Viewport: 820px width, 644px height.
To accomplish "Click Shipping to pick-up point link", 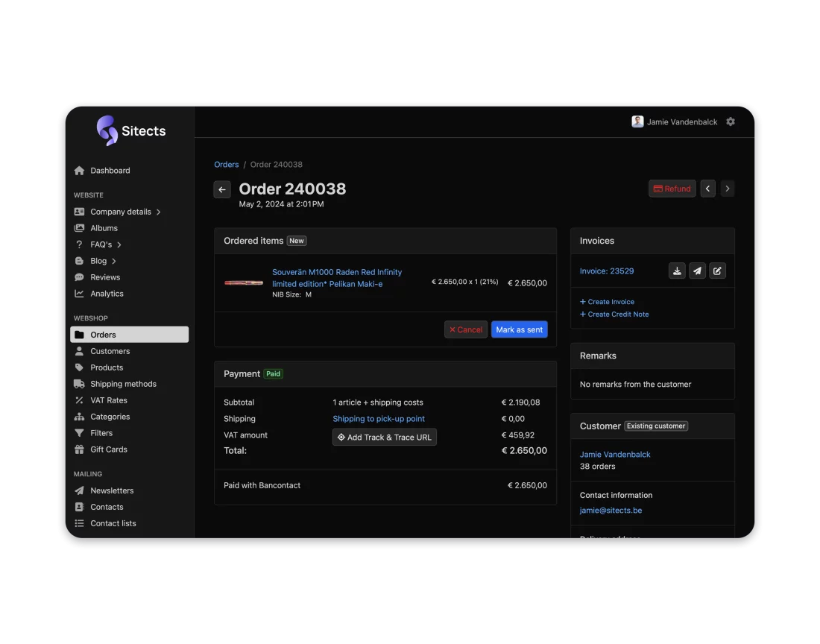I will click(379, 419).
